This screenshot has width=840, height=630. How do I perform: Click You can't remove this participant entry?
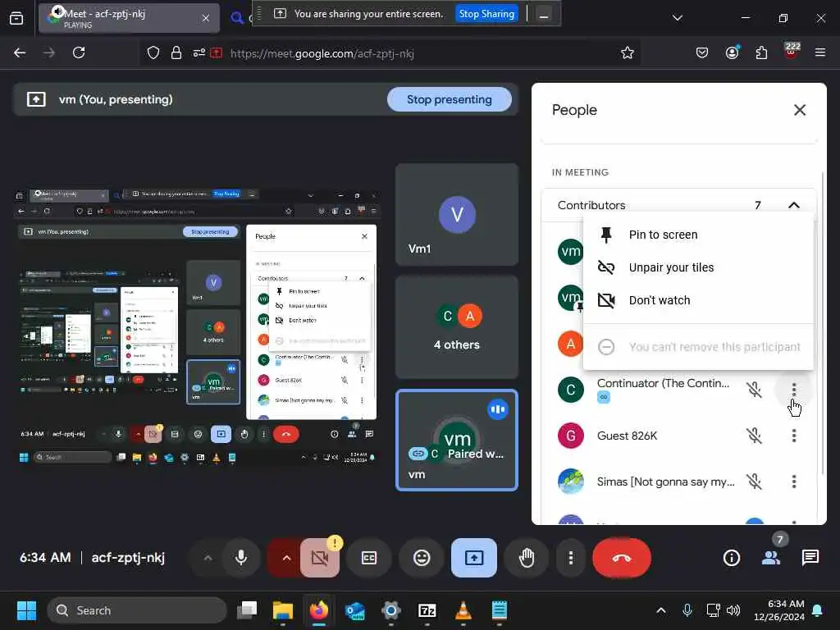(698, 347)
